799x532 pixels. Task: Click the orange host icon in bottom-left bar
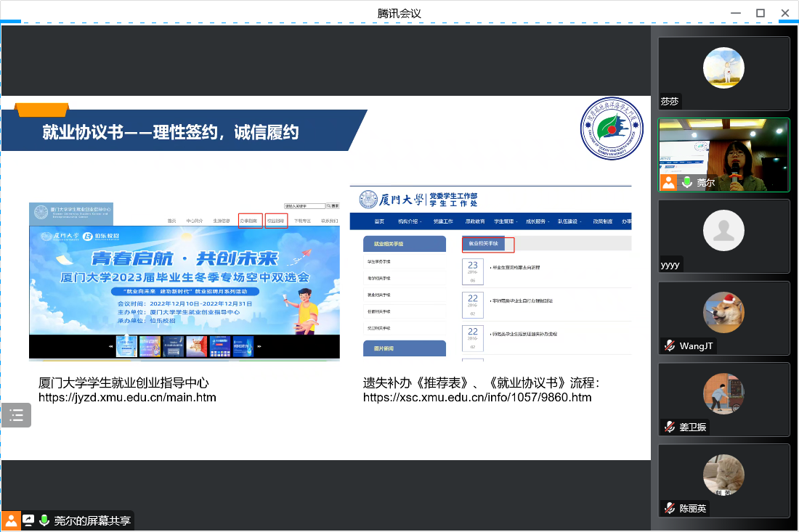point(12,520)
